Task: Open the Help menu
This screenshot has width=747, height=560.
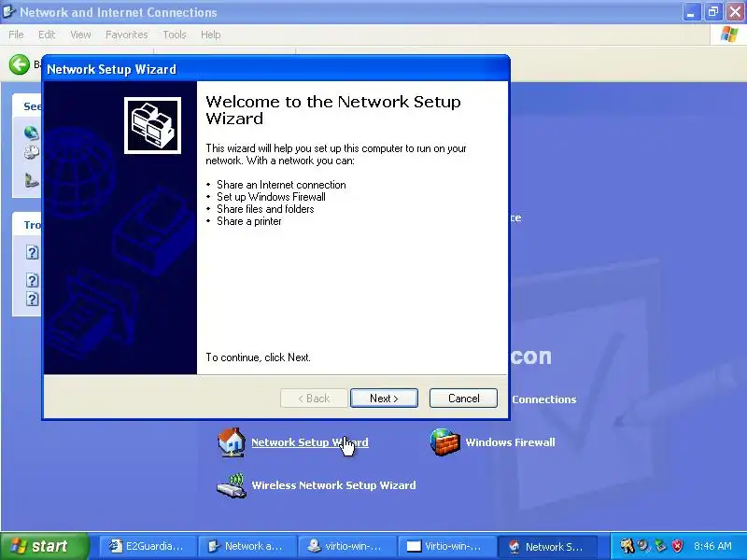Action: [x=211, y=35]
